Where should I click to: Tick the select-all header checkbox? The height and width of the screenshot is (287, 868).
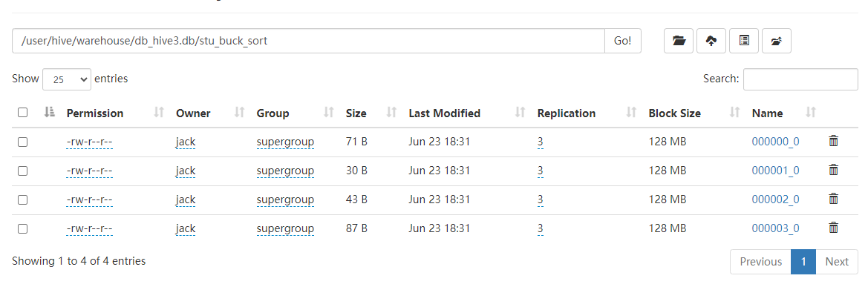(23, 113)
